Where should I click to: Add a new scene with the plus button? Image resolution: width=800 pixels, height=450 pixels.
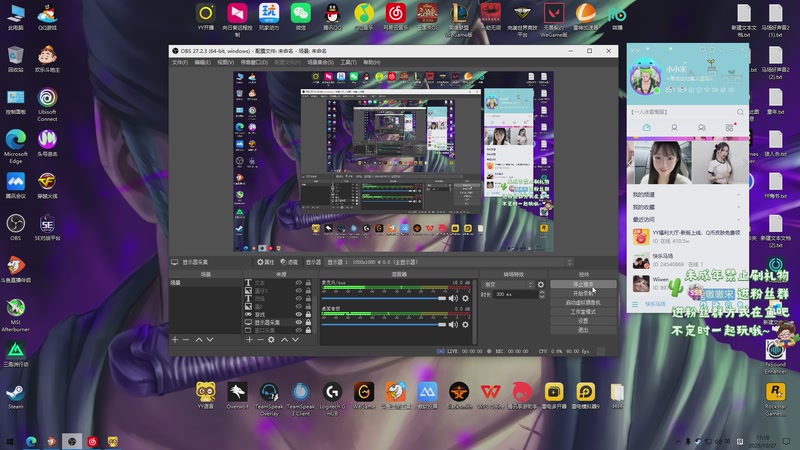click(175, 339)
